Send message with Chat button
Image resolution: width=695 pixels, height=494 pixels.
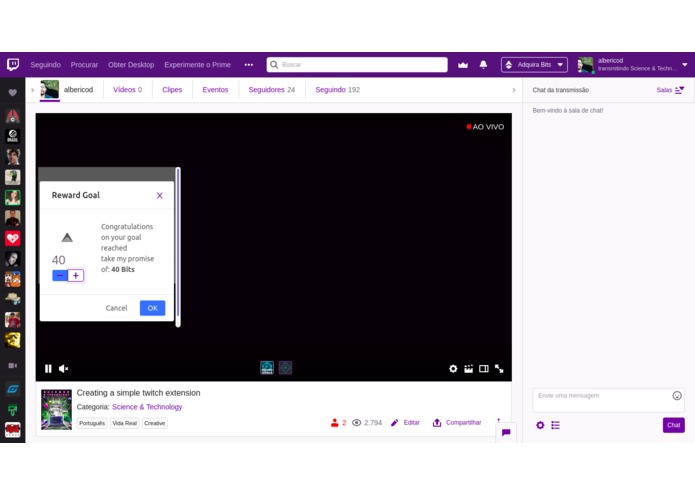674,425
